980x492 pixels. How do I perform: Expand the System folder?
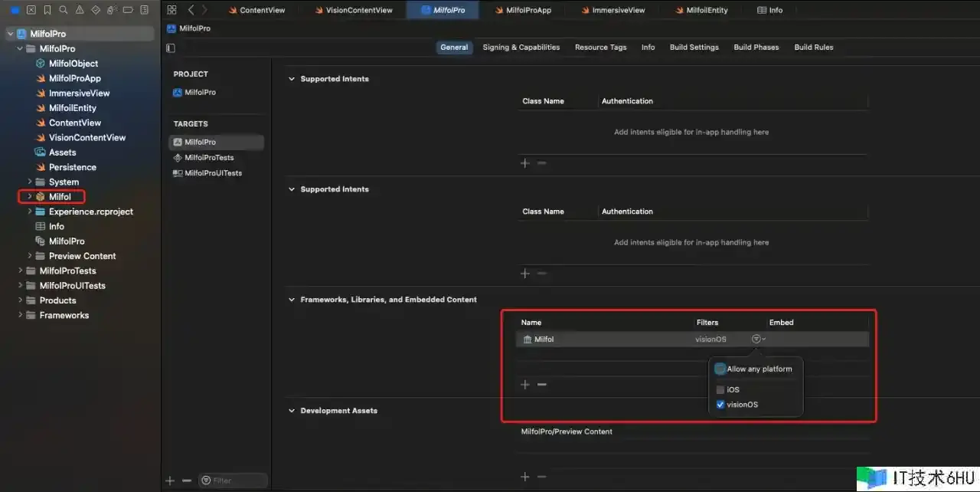pos(30,182)
